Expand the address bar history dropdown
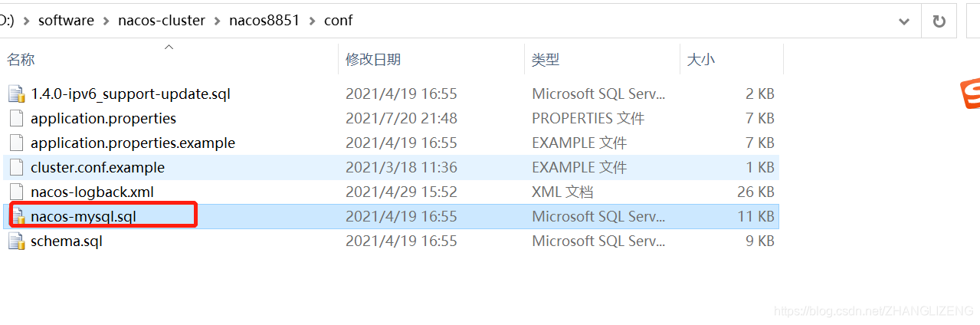The height and width of the screenshot is (325, 980). click(x=904, y=21)
